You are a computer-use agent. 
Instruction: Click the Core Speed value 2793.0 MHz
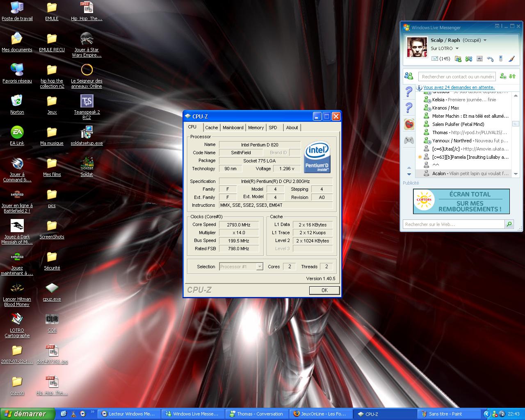coord(239,225)
